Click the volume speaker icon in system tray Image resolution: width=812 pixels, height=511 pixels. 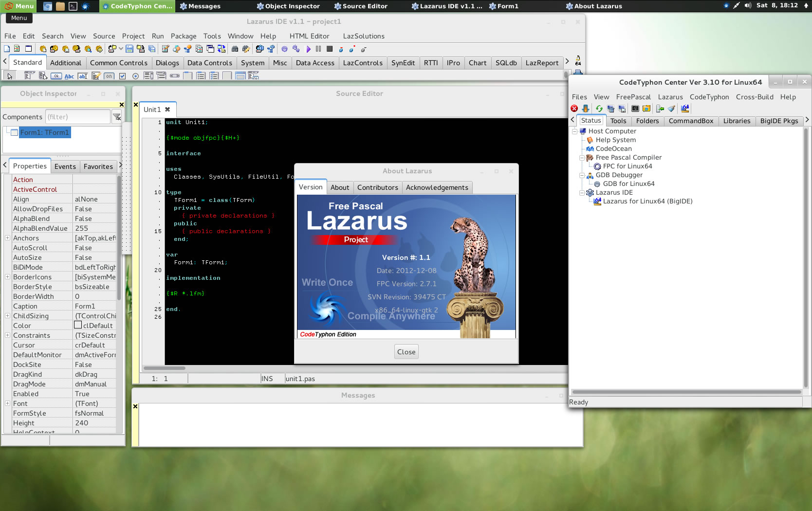click(748, 5)
